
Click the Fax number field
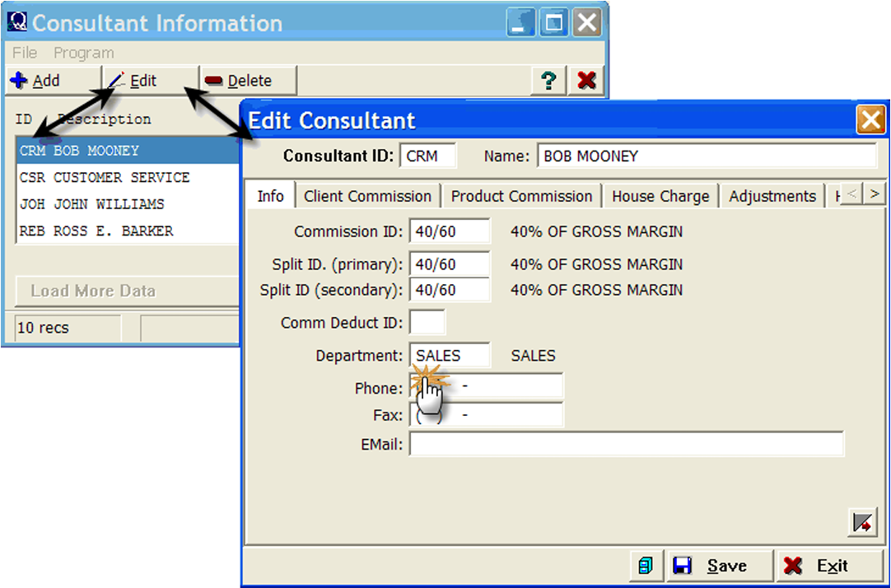486,415
